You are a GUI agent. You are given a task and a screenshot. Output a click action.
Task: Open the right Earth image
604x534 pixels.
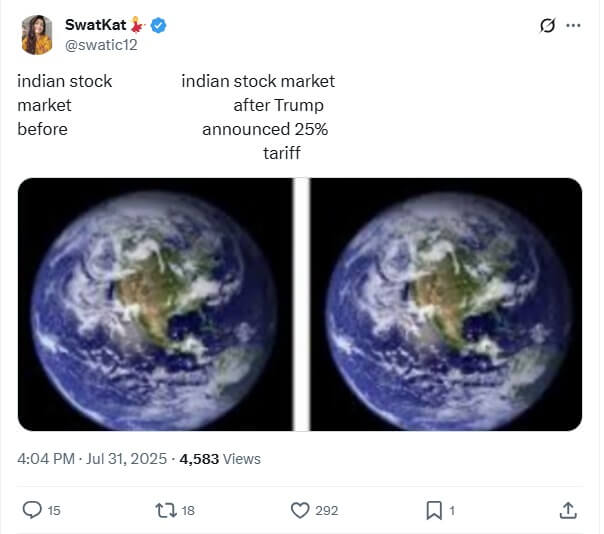pos(446,304)
